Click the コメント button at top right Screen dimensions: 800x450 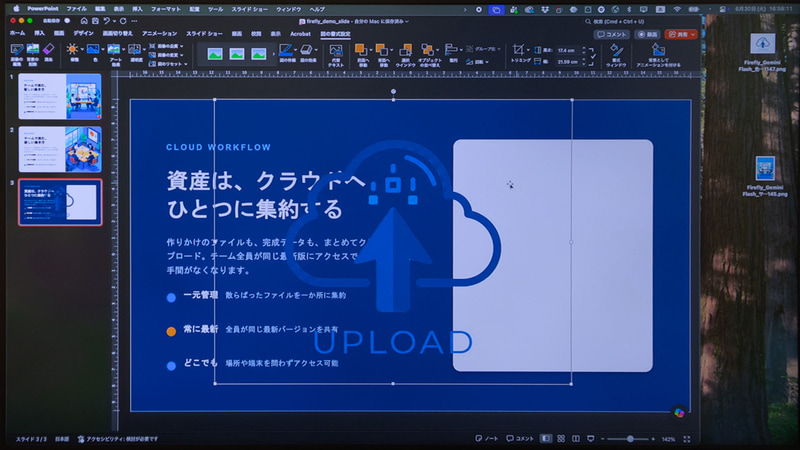[x=611, y=34]
